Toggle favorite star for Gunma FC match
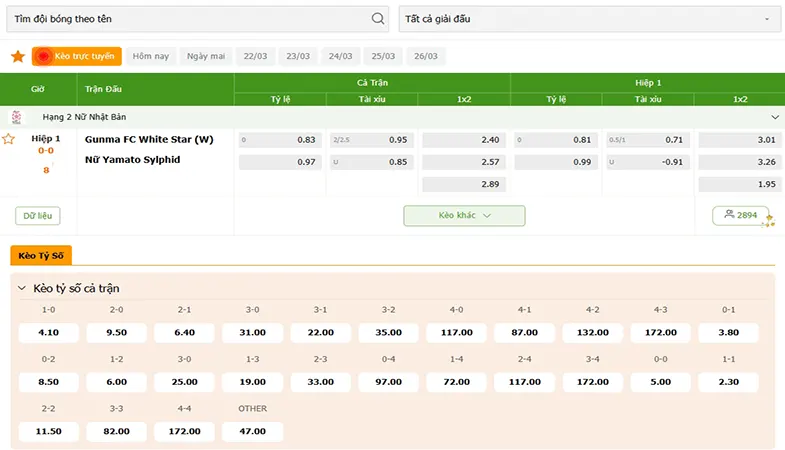The height and width of the screenshot is (450, 785). 9,139
